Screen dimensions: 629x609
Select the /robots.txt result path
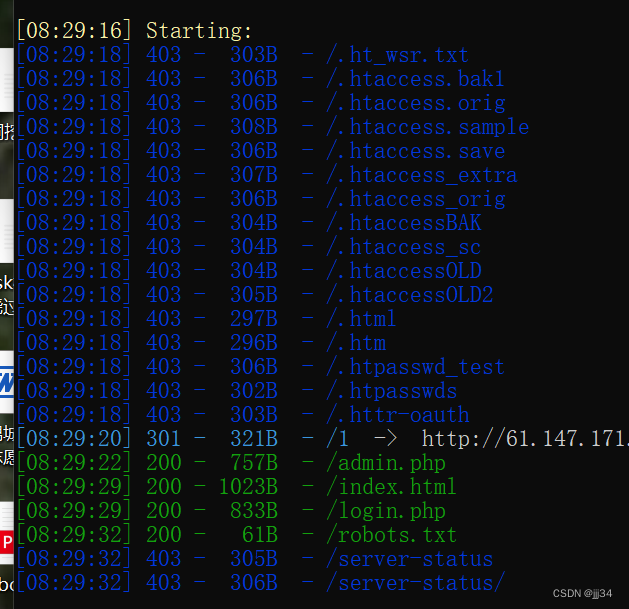tap(391, 535)
